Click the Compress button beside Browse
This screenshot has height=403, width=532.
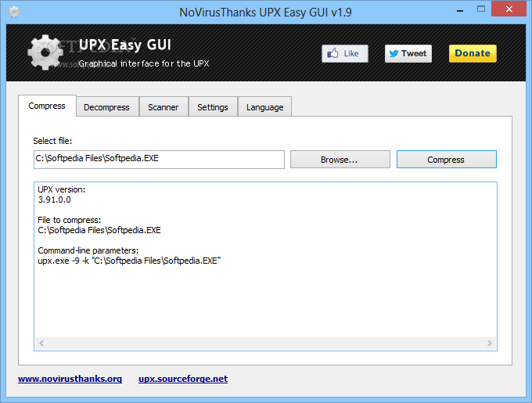[x=447, y=160]
